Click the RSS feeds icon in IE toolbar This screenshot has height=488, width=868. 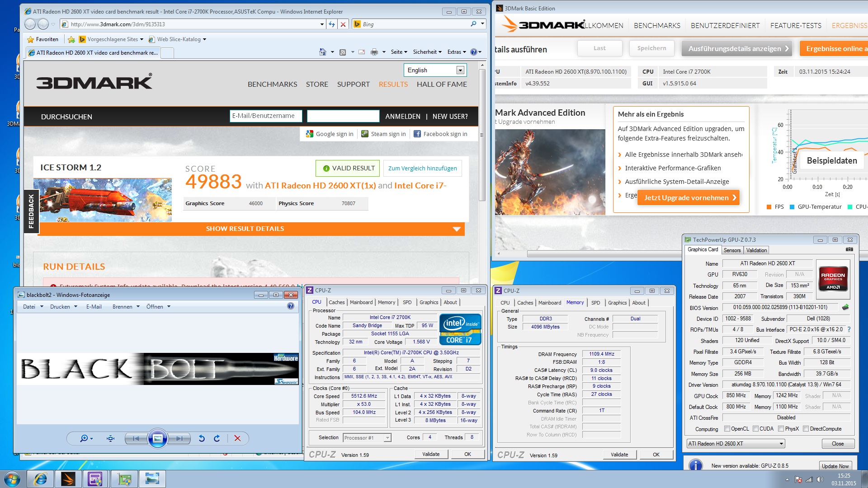point(343,52)
